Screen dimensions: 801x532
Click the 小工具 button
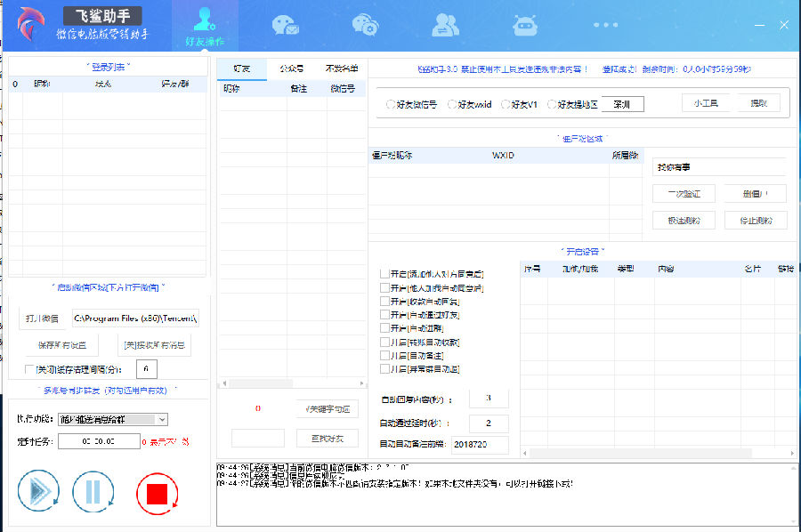[705, 103]
